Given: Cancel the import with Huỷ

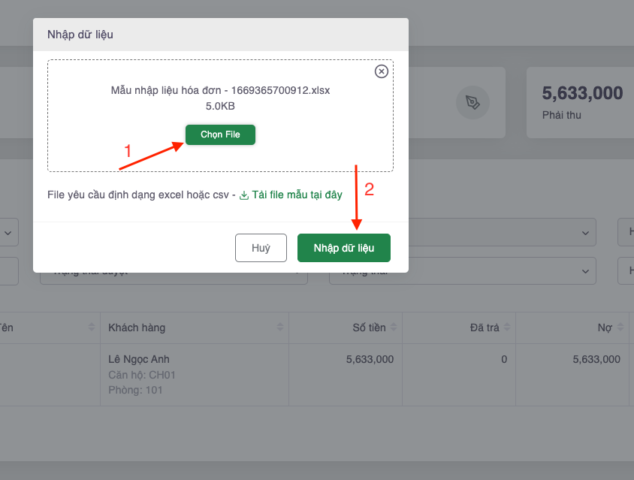Looking at the screenshot, I should pyautogui.click(x=261, y=247).
